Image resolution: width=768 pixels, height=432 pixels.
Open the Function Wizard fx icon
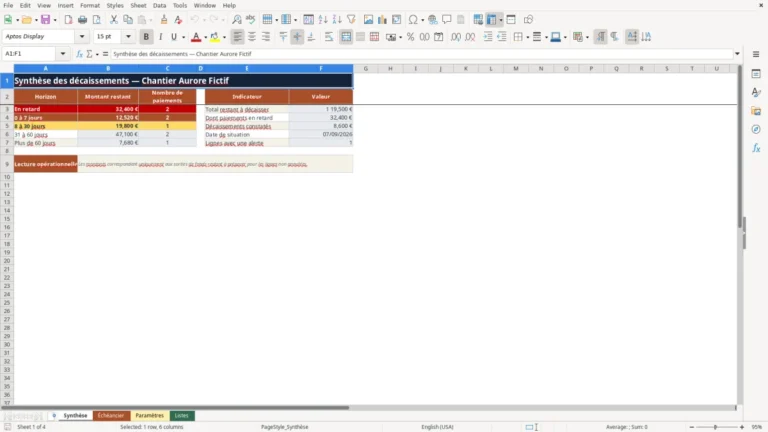79,54
